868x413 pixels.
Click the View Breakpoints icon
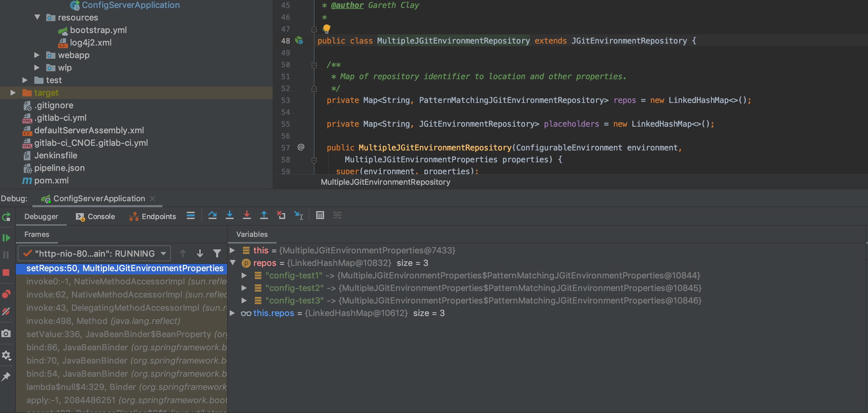coord(6,294)
